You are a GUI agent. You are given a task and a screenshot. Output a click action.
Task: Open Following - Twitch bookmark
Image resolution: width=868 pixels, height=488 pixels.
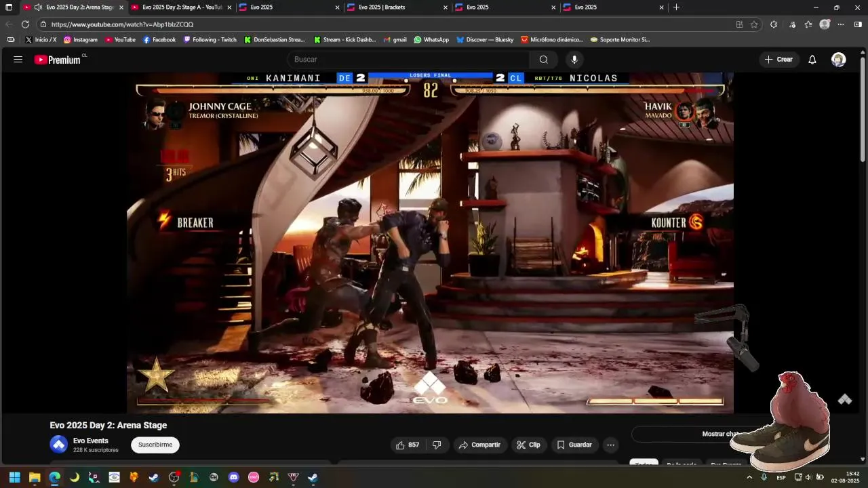(210, 40)
